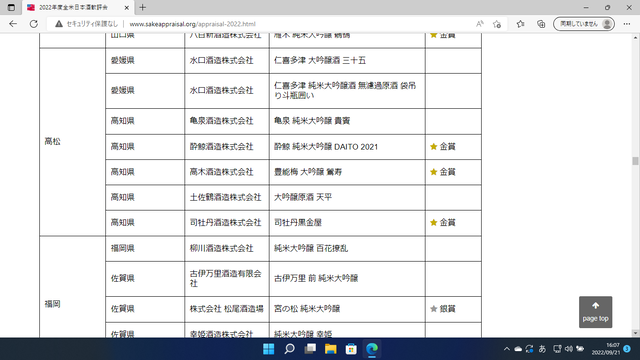Open the tab actions menu icon
The image size is (640, 360).
pyautogui.click(x=11, y=7)
